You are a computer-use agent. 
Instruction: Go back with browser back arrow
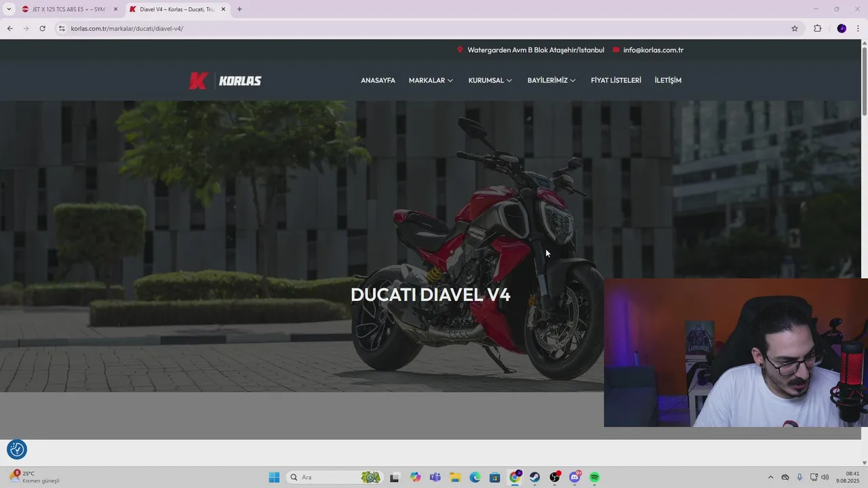9,28
